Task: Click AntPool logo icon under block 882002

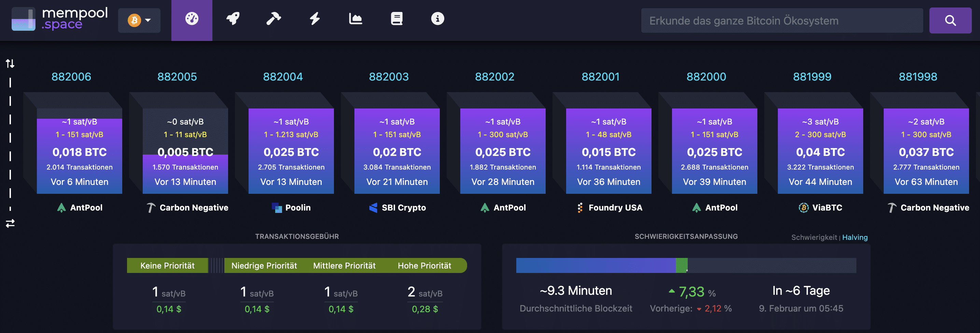Action: (485, 207)
